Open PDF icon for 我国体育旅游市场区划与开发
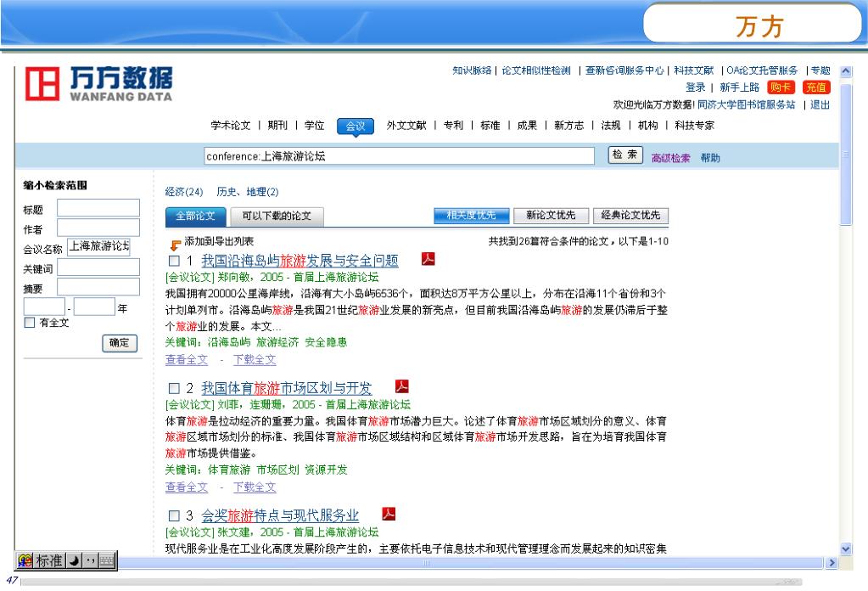The height and width of the screenshot is (591, 868). tap(402, 386)
